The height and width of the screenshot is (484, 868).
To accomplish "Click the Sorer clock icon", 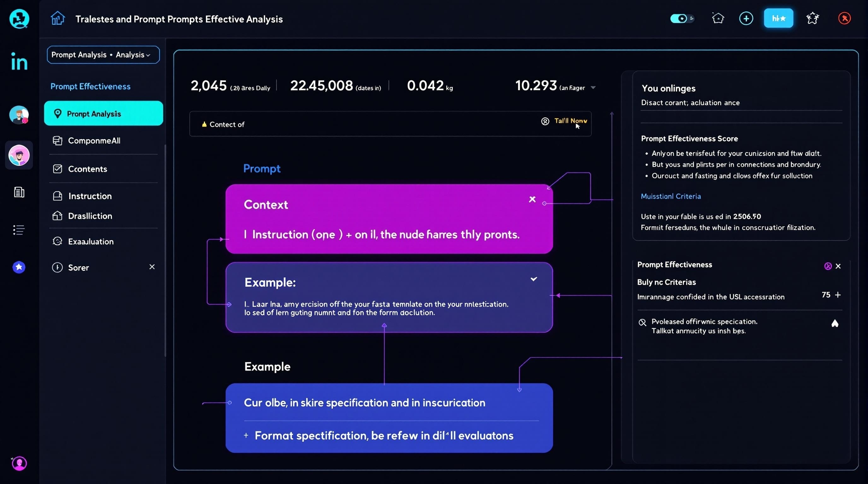I will (x=57, y=268).
